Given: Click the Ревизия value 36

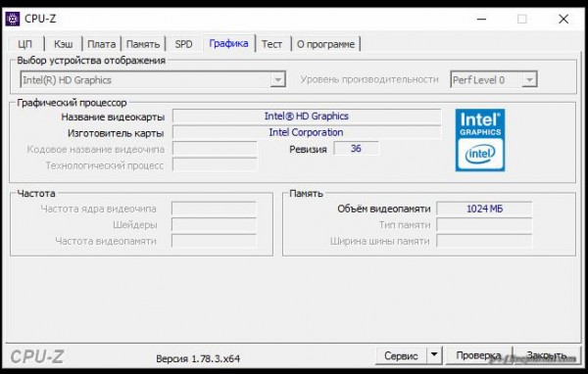Looking at the screenshot, I should point(356,149).
